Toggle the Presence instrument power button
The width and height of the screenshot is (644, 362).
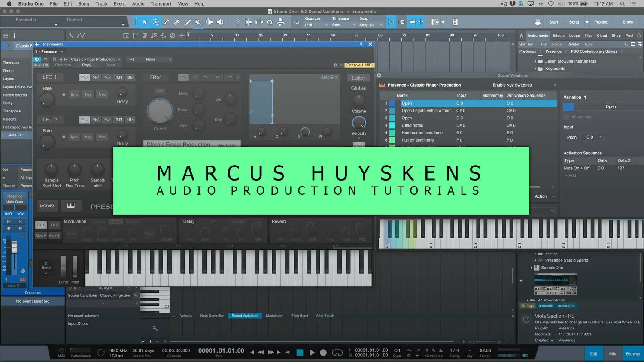point(37,60)
